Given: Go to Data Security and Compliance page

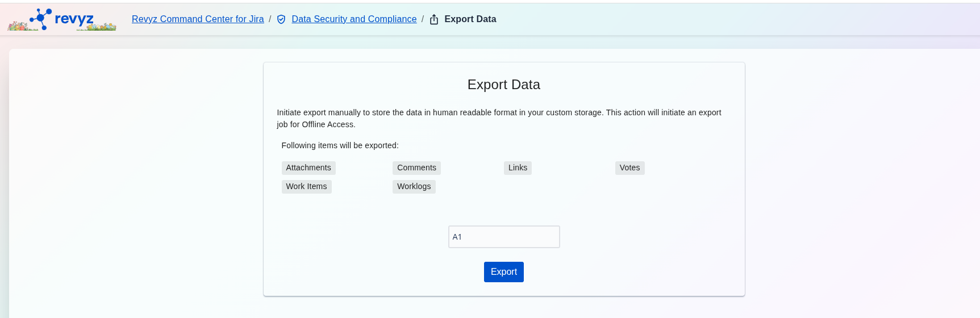Looking at the screenshot, I should pyautogui.click(x=354, y=19).
